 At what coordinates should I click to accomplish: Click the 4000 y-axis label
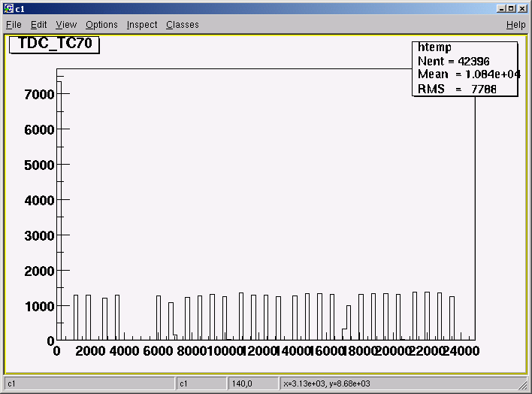click(39, 201)
